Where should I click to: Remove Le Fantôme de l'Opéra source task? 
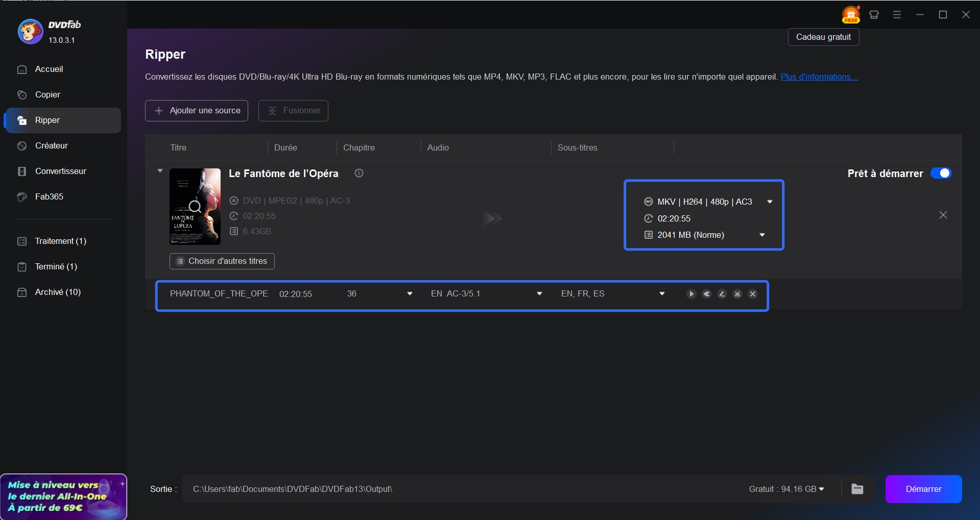[x=943, y=215]
